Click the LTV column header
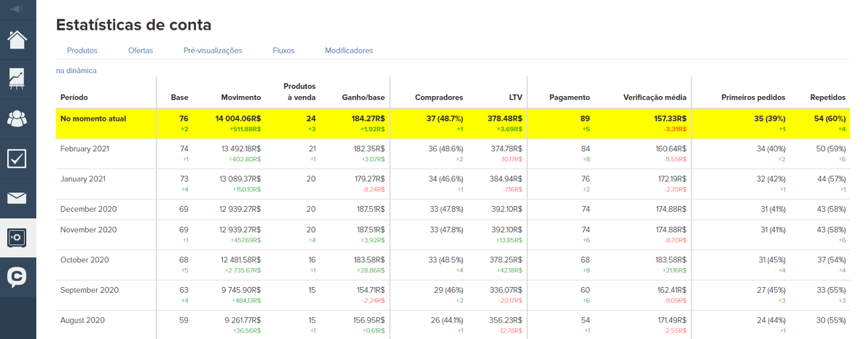Viewport: 868px width, 339px height. pyautogui.click(x=516, y=98)
